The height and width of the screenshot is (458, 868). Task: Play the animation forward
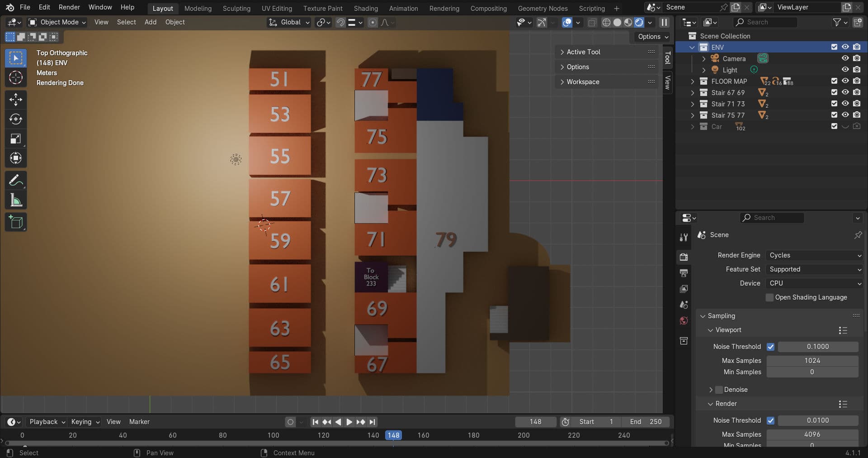tap(349, 422)
